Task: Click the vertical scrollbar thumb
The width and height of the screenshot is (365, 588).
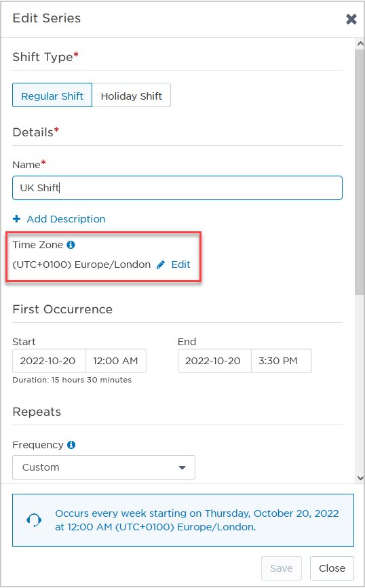Action: [x=360, y=172]
